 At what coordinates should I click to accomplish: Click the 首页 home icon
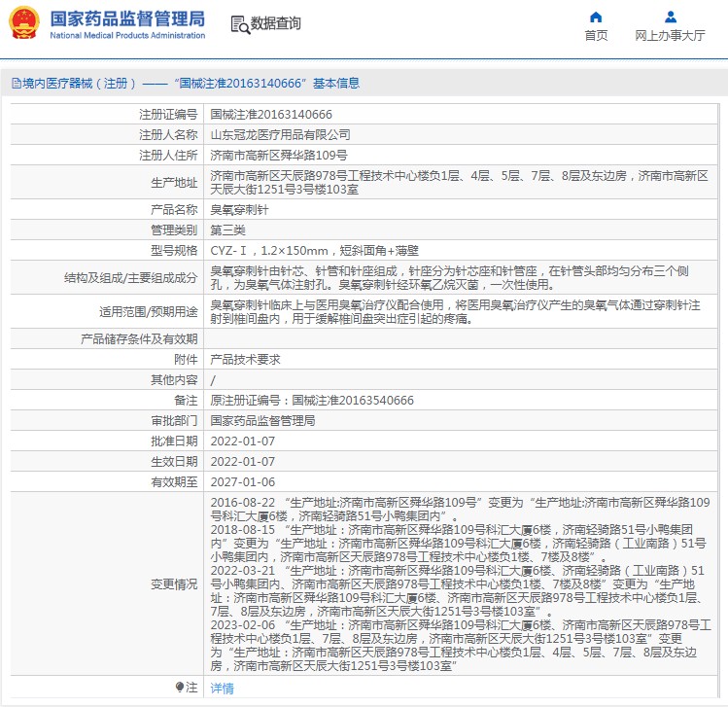pyautogui.click(x=596, y=18)
